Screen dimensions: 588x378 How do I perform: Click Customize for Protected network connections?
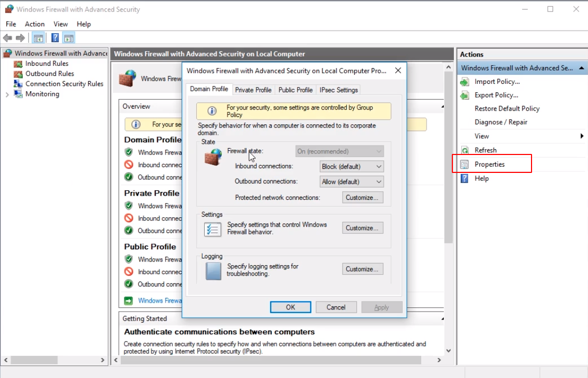tap(363, 197)
